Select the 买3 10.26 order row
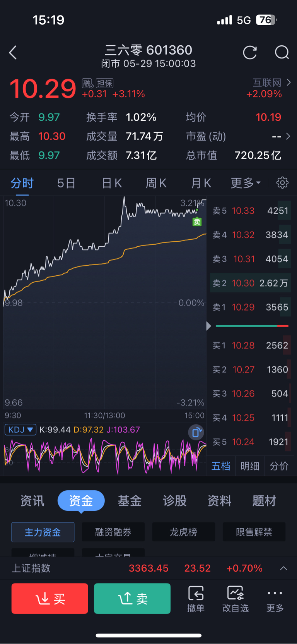Viewport: 297px width, 644px height. coord(251,394)
